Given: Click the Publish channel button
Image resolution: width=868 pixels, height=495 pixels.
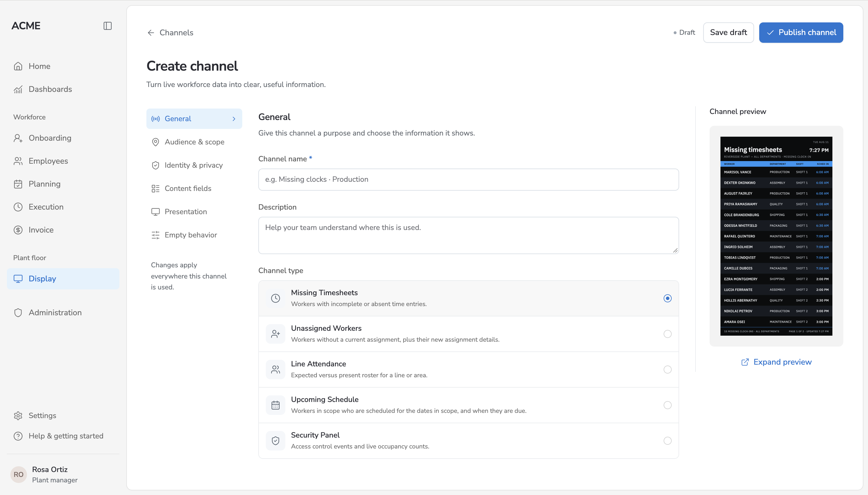Looking at the screenshot, I should point(801,33).
